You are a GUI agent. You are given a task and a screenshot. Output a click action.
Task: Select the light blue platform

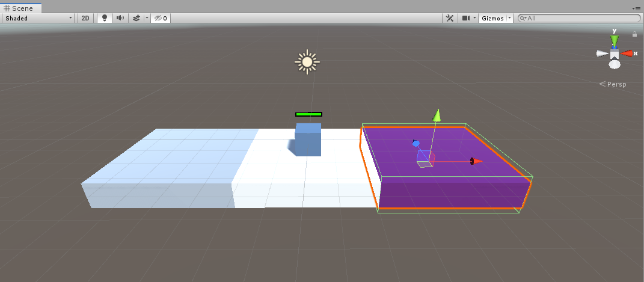(168, 168)
